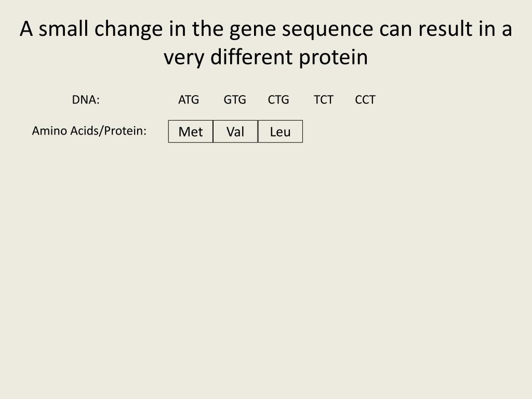Click 'Protein:' in the Amino Acids label
This screenshot has width=532, height=399.
[x=125, y=130]
